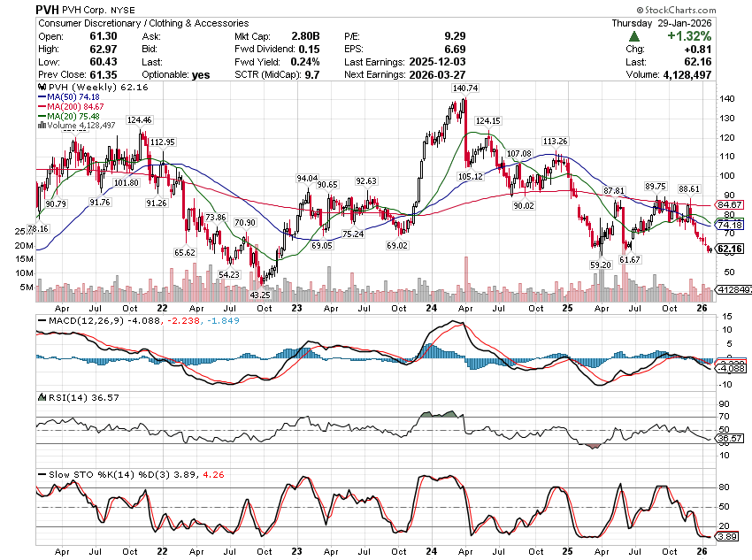Screen dimensions: 752x560
Task: Click the 140.74 peak price label
Action: [x=464, y=89]
